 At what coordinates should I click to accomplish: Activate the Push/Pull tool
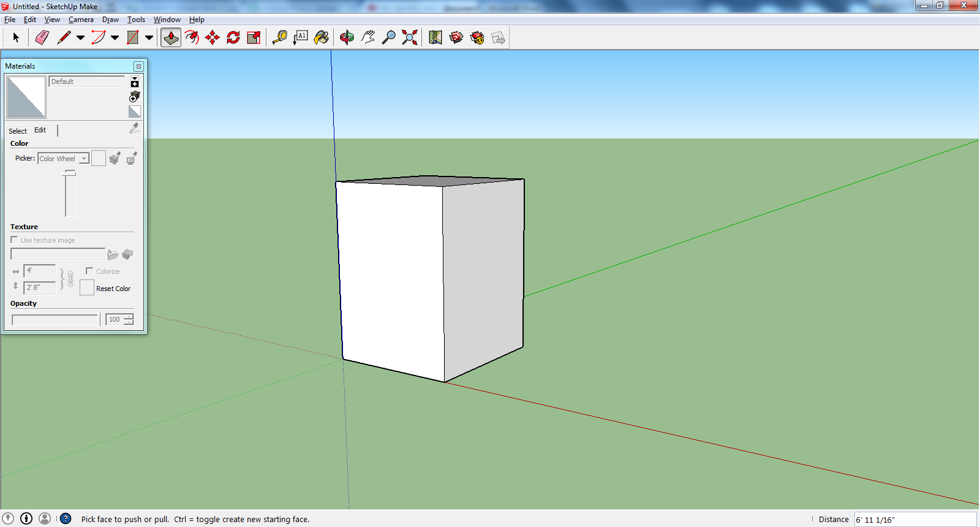point(171,37)
